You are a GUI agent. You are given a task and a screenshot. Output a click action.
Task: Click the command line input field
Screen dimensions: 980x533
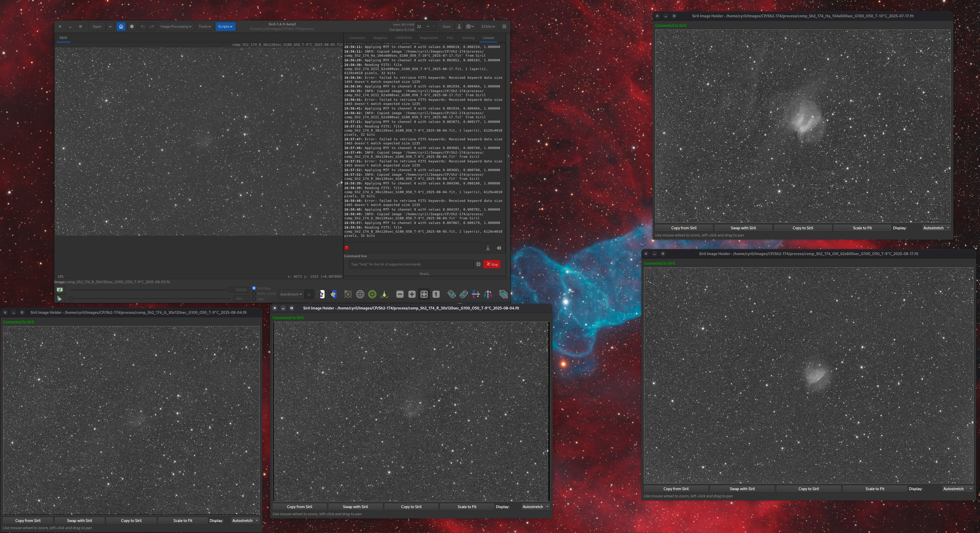point(411,264)
